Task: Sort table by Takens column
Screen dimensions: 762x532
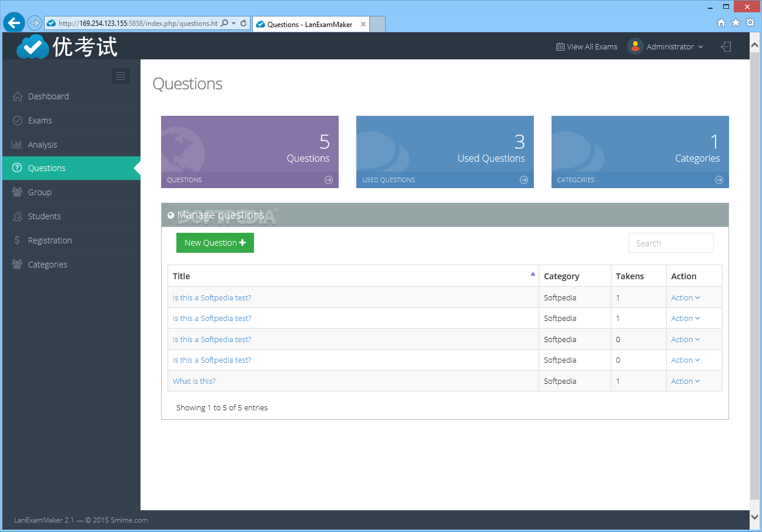Action: 639,276
